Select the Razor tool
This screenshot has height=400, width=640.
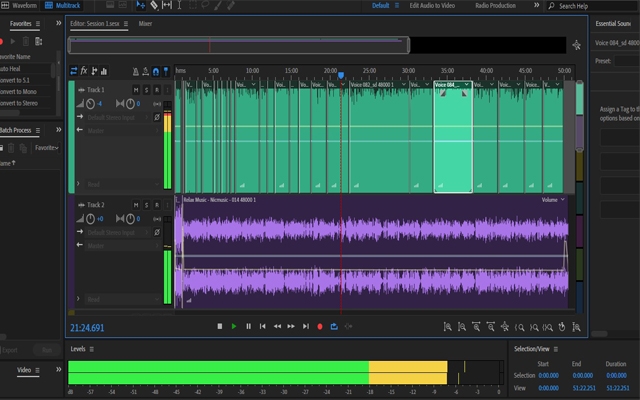pos(154,5)
